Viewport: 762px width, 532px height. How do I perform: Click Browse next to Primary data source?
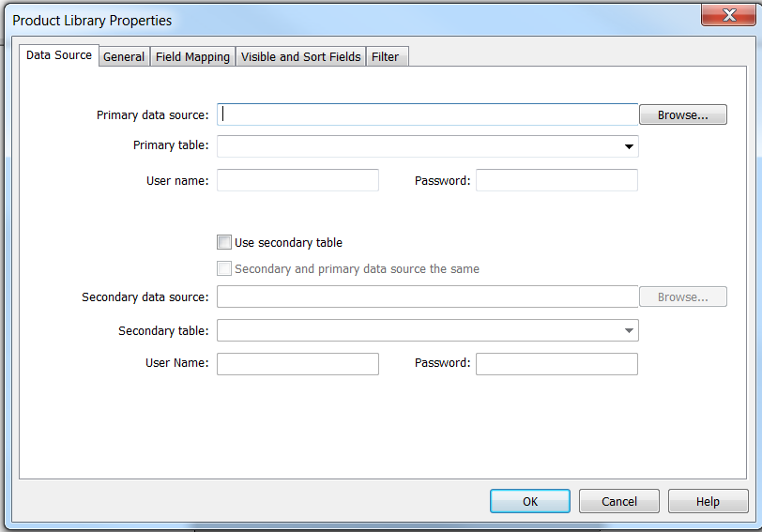[x=682, y=114]
